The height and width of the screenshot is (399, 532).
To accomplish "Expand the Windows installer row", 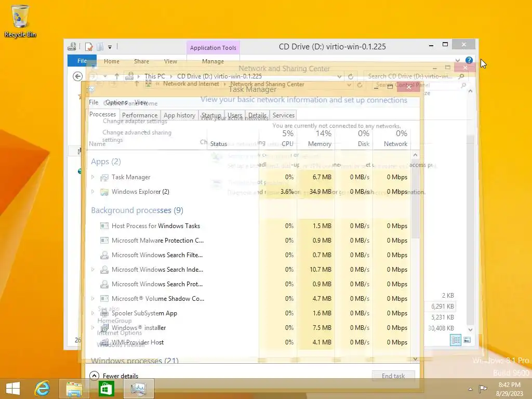I will click(x=92, y=328).
